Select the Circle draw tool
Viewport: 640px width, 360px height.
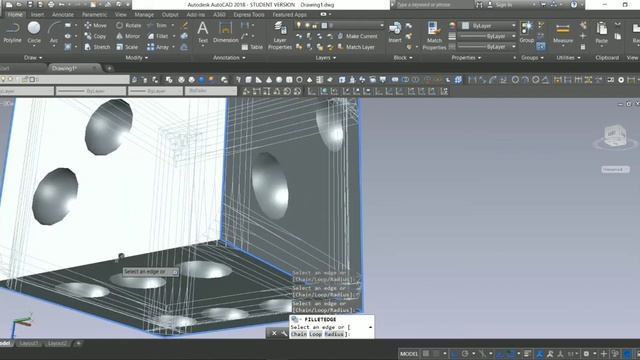(x=34, y=32)
